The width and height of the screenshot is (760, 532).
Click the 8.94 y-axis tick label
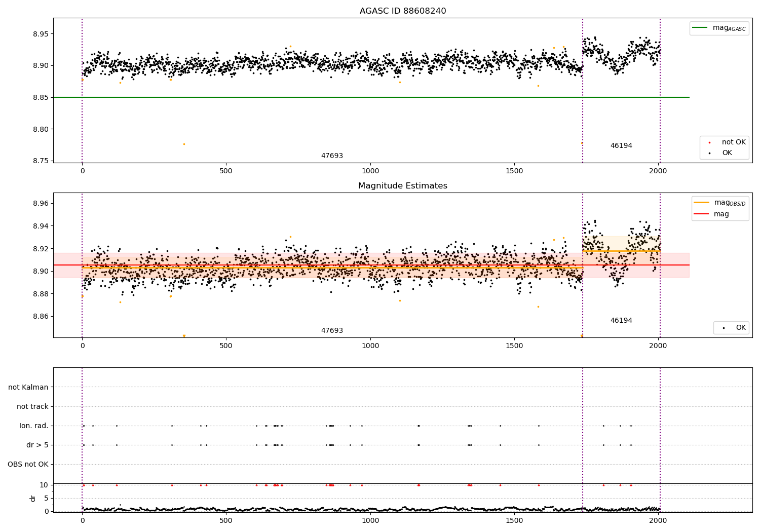pyautogui.click(x=41, y=226)
